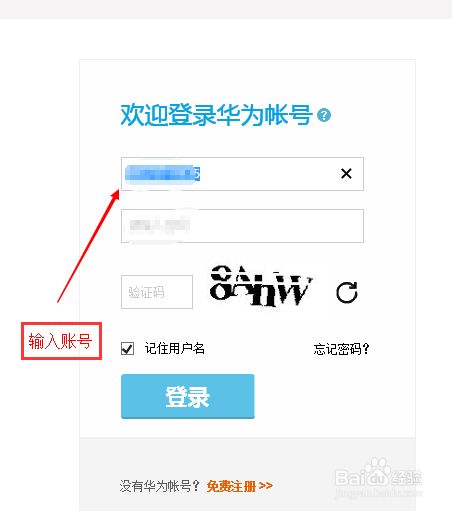This screenshot has width=452, height=511.
Task: Click the blue help question mark icon
Action: pyautogui.click(x=324, y=115)
